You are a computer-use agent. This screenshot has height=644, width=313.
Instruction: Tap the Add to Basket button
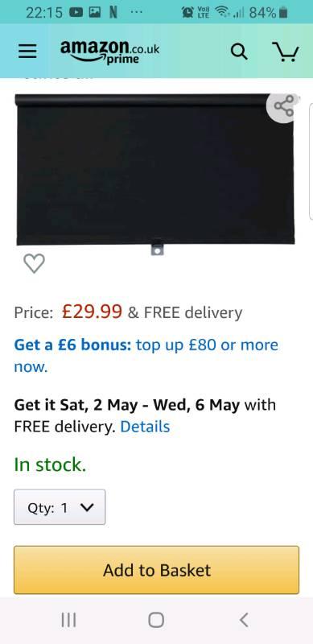point(156,570)
